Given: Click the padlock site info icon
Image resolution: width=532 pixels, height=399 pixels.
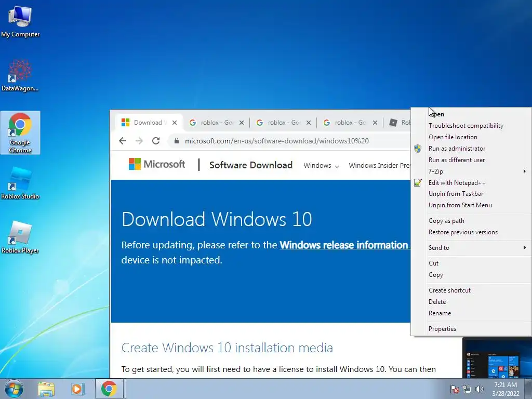Looking at the screenshot, I should [177, 141].
